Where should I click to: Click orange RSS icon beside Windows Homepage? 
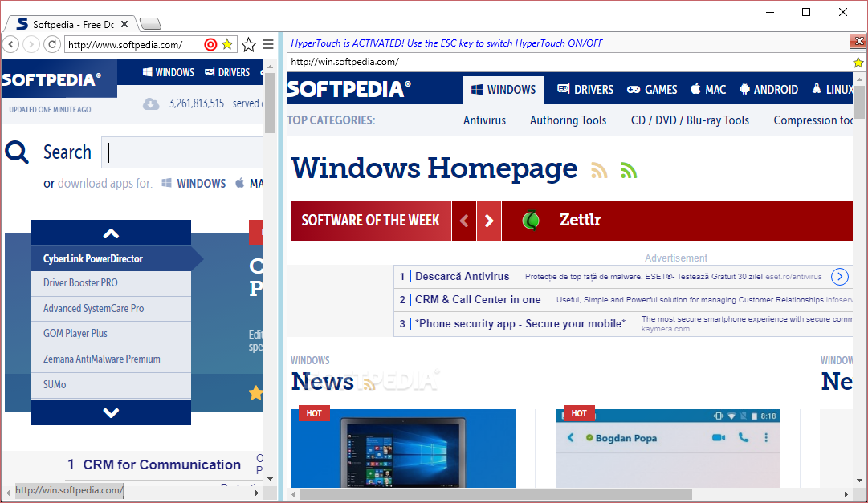coord(600,170)
